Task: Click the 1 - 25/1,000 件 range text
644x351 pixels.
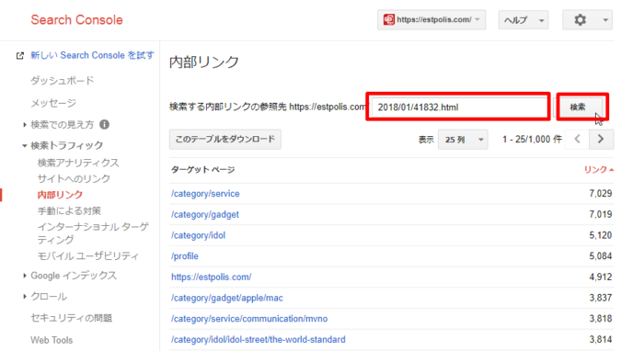Action: (x=532, y=140)
